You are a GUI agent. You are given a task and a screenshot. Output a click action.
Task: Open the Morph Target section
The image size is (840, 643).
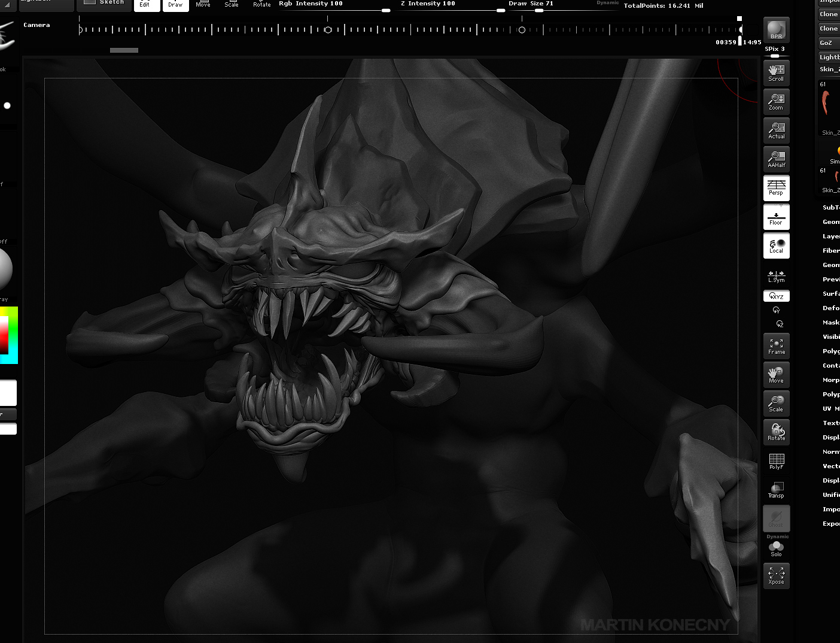[830, 380]
